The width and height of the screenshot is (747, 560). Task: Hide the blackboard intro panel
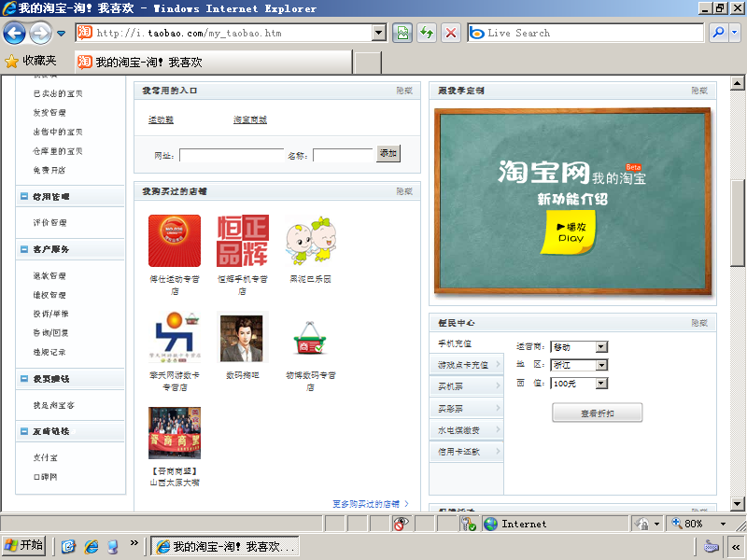pos(699,91)
